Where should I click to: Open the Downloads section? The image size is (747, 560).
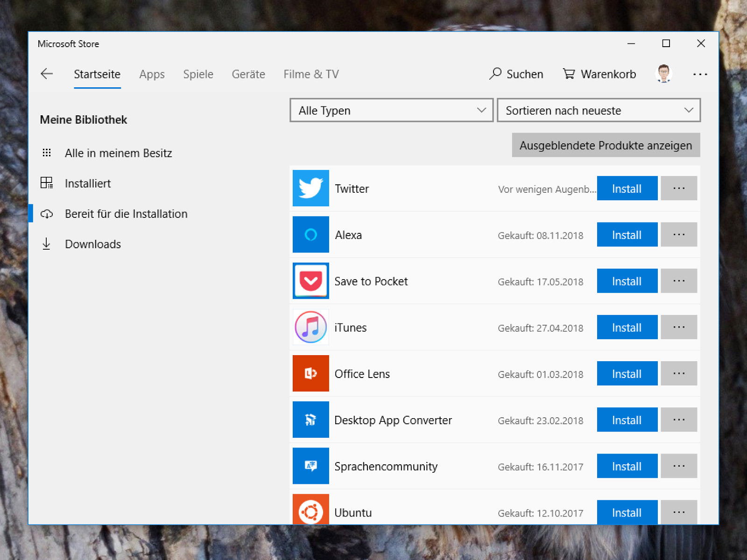93,244
